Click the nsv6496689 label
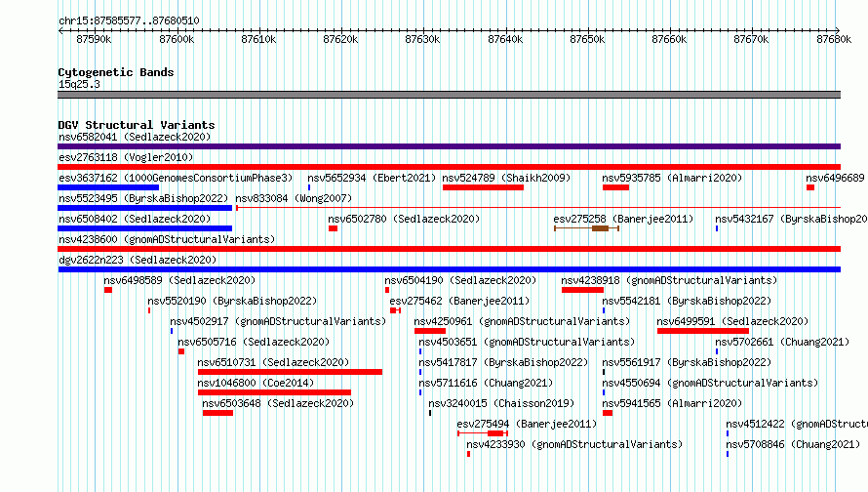The height and width of the screenshot is (492, 868). point(835,178)
